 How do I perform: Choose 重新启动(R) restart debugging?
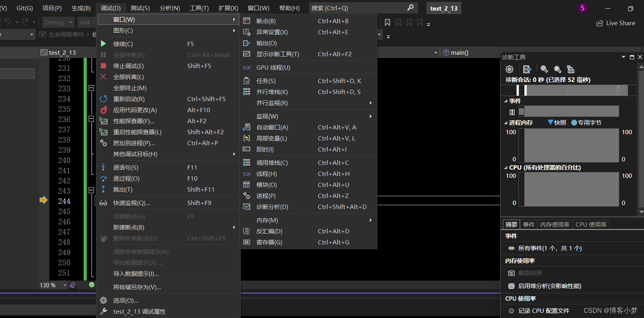[168, 99]
